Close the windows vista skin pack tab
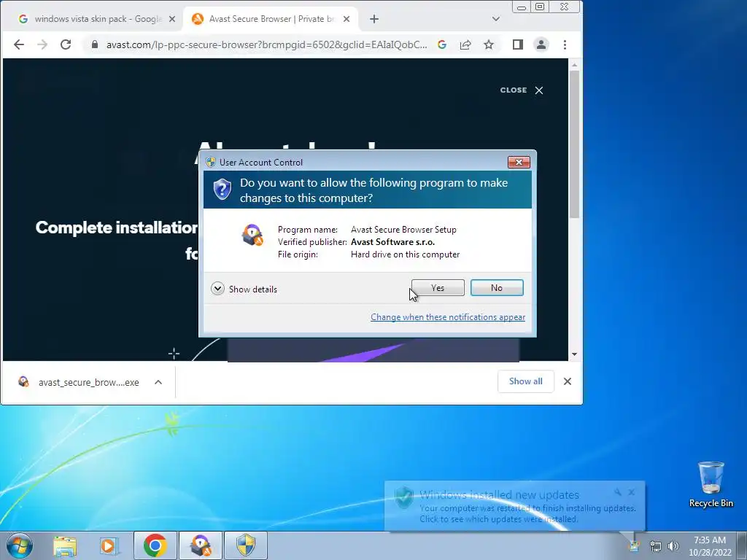Screen dimensions: 747x560 (x=172, y=19)
